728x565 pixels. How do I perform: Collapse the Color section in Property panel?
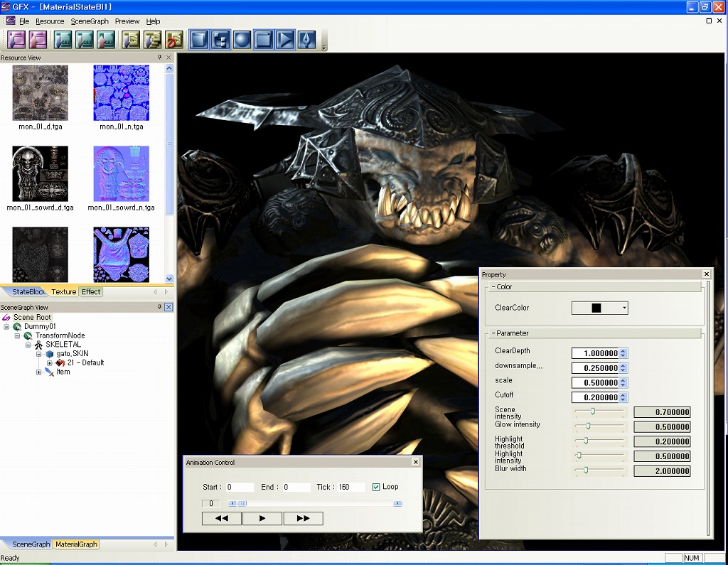(493, 287)
